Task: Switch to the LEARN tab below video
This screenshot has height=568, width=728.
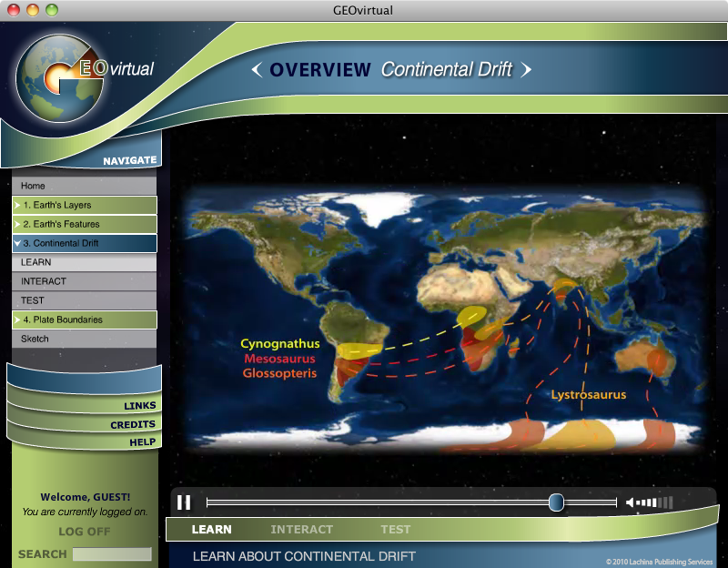Action: point(212,530)
